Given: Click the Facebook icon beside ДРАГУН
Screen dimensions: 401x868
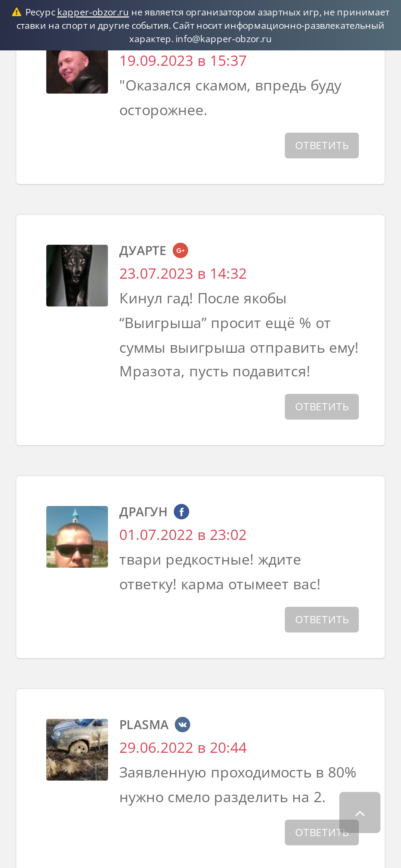Looking at the screenshot, I should (181, 512).
